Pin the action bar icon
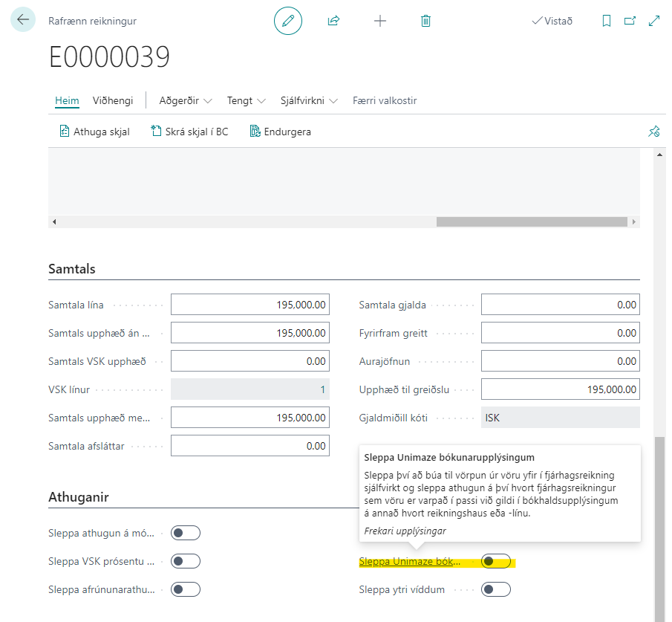This screenshot has height=622, width=672. [x=653, y=132]
